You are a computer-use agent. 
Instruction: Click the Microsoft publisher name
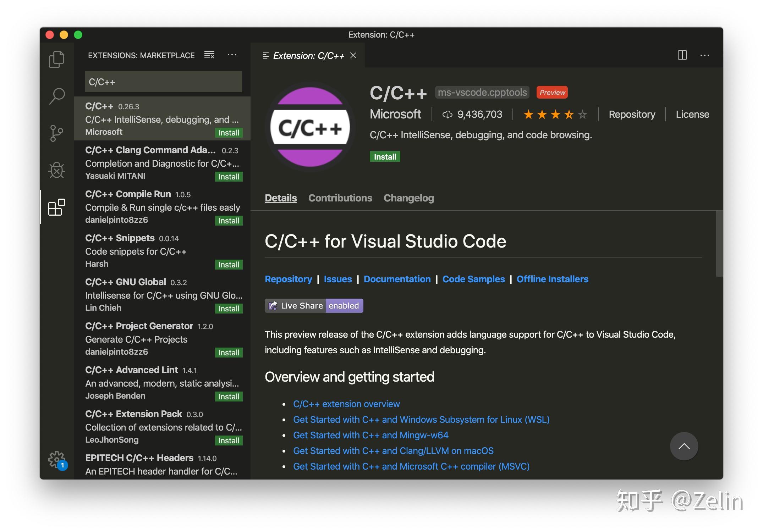point(395,114)
